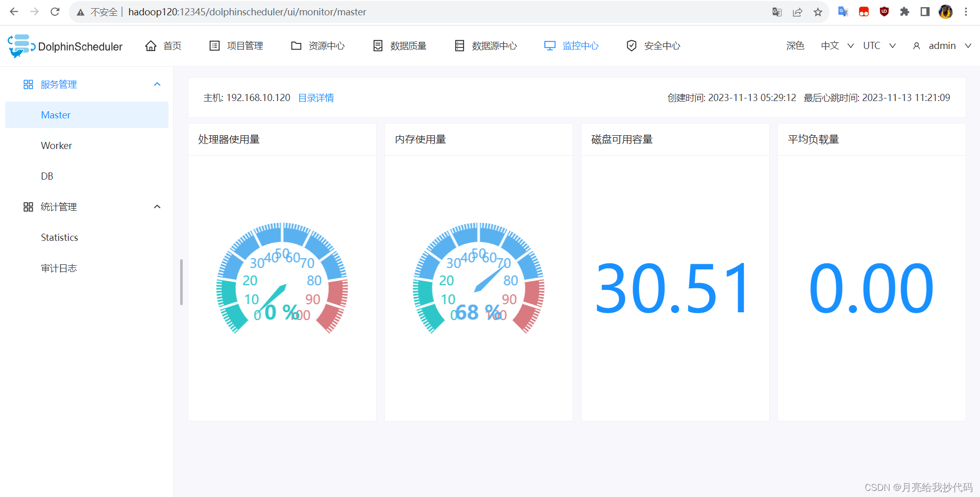Image resolution: width=980 pixels, height=497 pixels.
Task: Click the uBlock shield extension icon
Action: (884, 12)
